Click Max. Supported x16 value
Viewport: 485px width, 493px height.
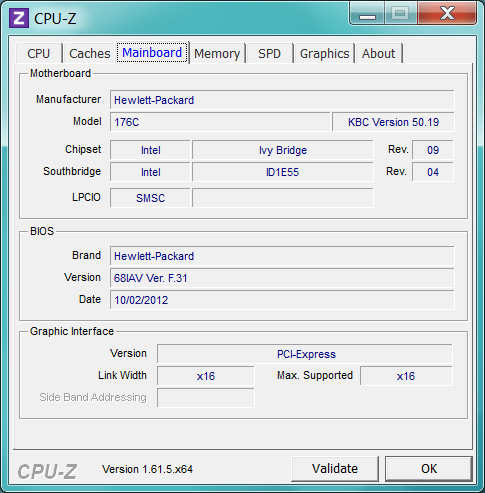point(406,376)
